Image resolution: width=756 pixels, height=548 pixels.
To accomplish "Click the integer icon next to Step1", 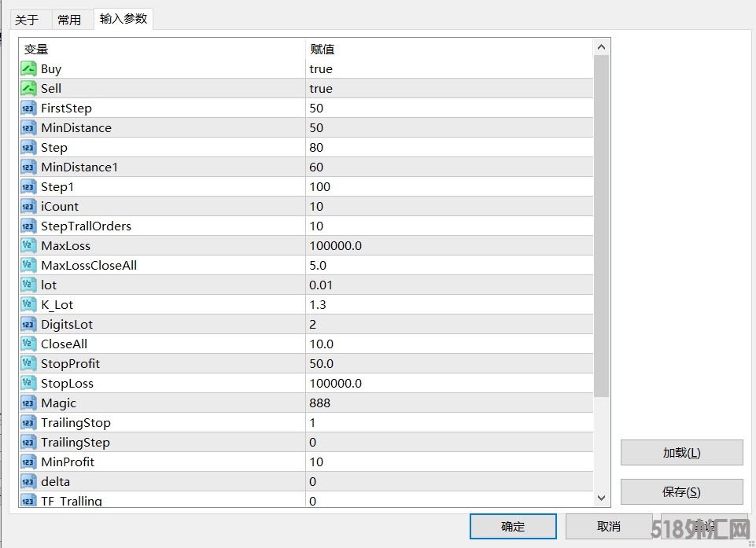I will (x=28, y=187).
